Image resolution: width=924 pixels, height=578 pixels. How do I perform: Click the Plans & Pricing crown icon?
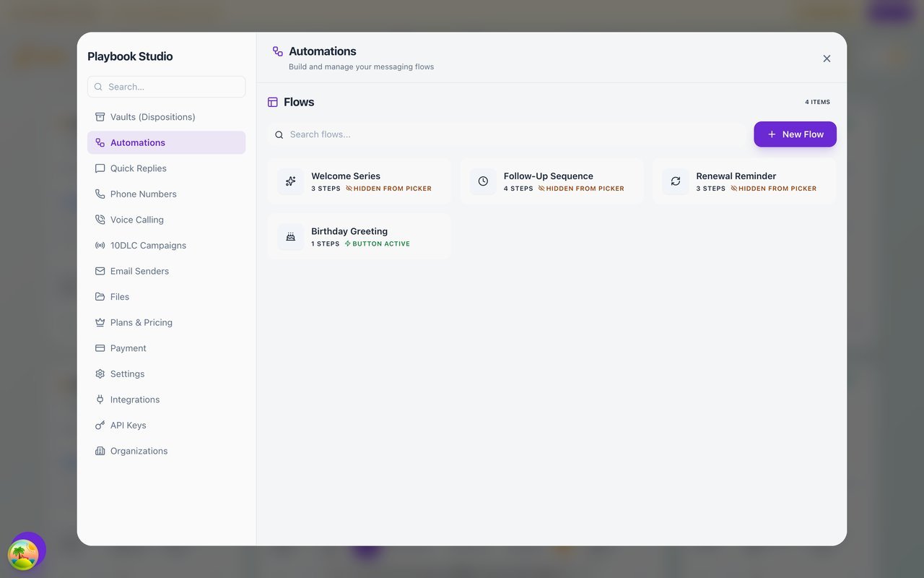100,322
